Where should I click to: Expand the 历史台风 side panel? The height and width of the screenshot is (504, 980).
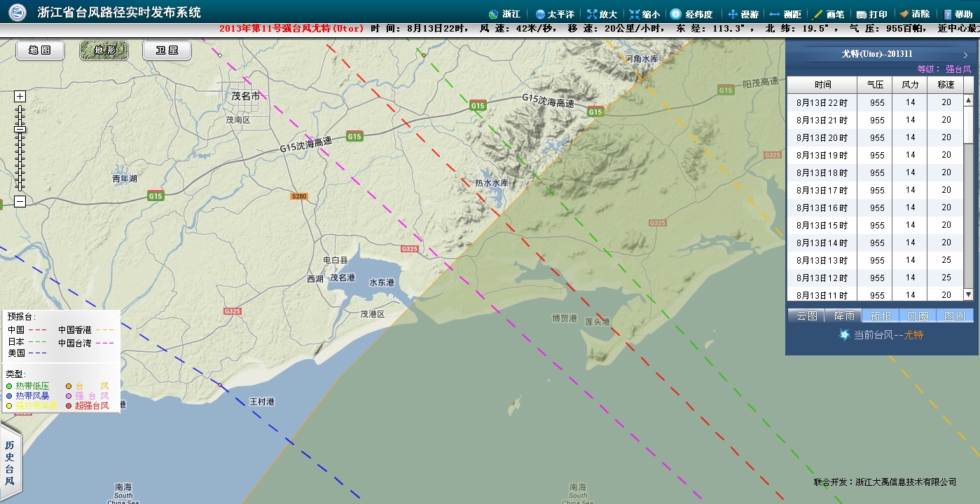click(10, 463)
